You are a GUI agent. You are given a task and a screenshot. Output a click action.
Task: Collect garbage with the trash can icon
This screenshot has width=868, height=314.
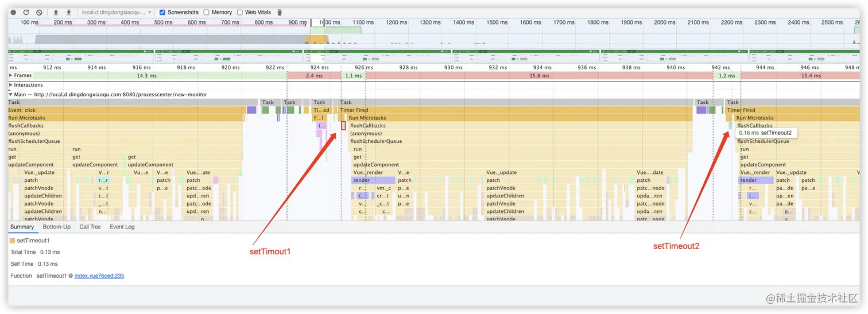click(280, 12)
